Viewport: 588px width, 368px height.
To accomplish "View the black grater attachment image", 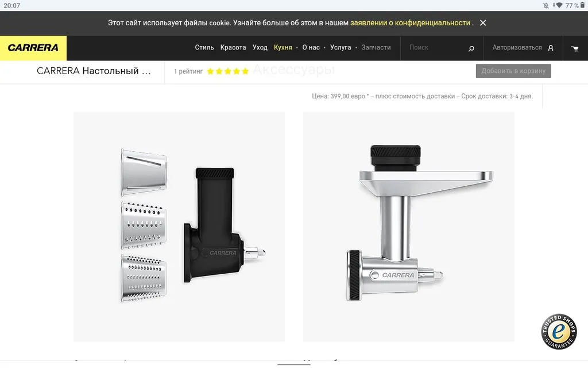I will click(179, 227).
